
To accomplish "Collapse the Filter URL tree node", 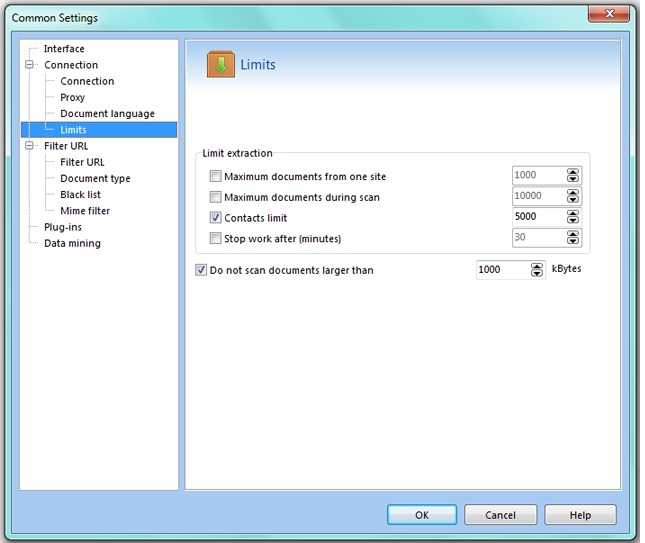I will pyautogui.click(x=29, y=146).
